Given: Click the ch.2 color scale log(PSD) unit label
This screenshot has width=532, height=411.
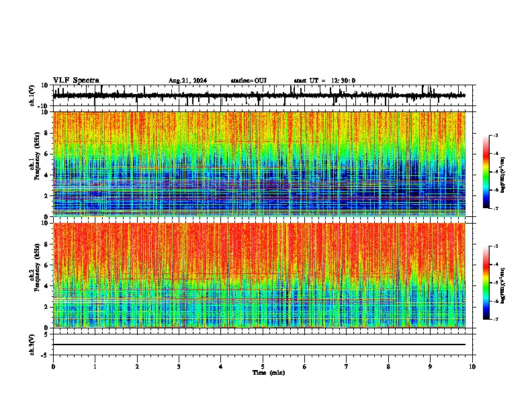Looking at the screenshot, I should coord(503,285).
